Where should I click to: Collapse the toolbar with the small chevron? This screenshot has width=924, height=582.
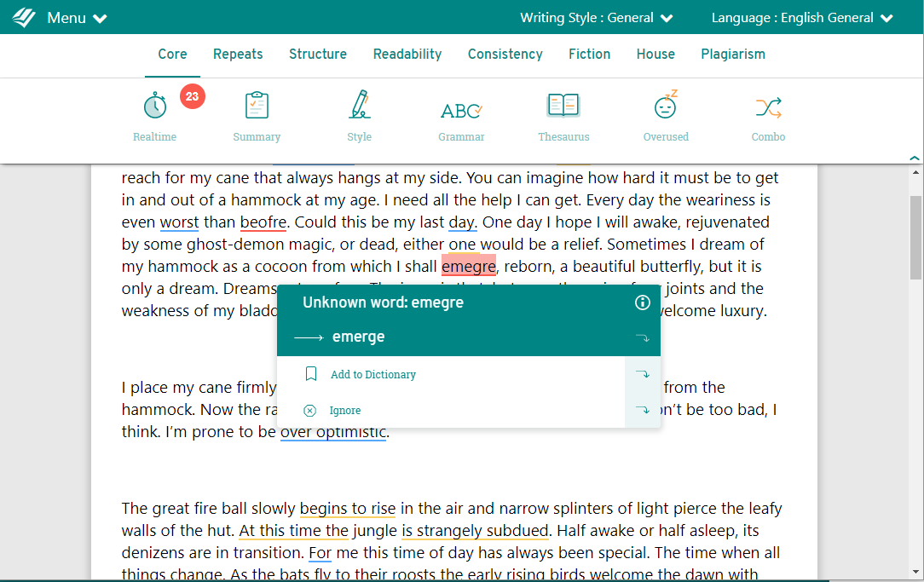915,157
